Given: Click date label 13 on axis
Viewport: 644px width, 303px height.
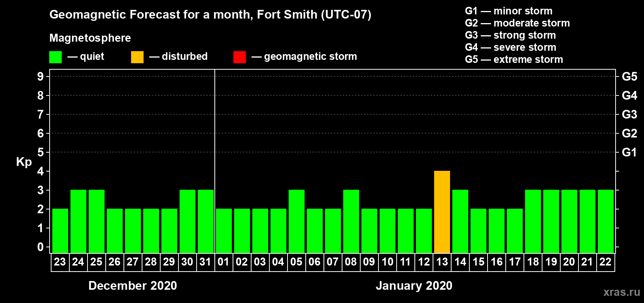Looking at the screenshot, I should (442, 262).
